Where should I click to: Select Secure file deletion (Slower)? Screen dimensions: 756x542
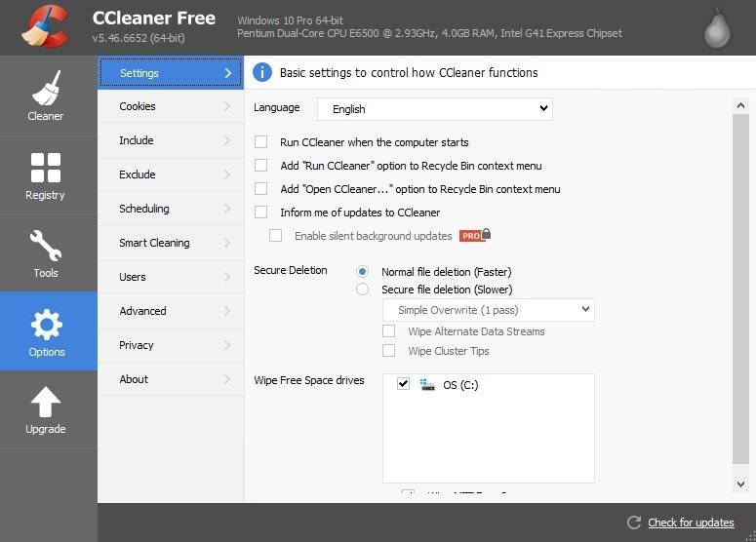362,290
